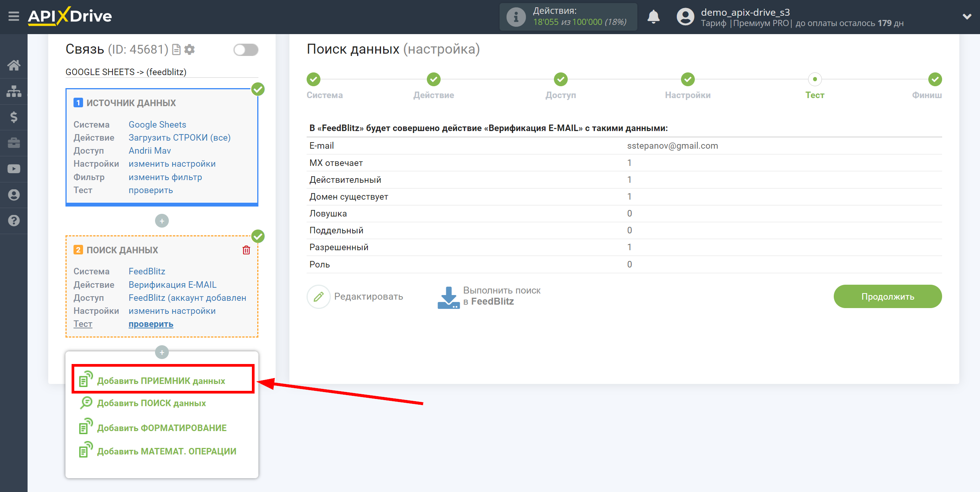This screenshot has height=492, width=980.
Task: Open the profile sidebar icon
Action: pyautogui.click(x=14, y=195)
